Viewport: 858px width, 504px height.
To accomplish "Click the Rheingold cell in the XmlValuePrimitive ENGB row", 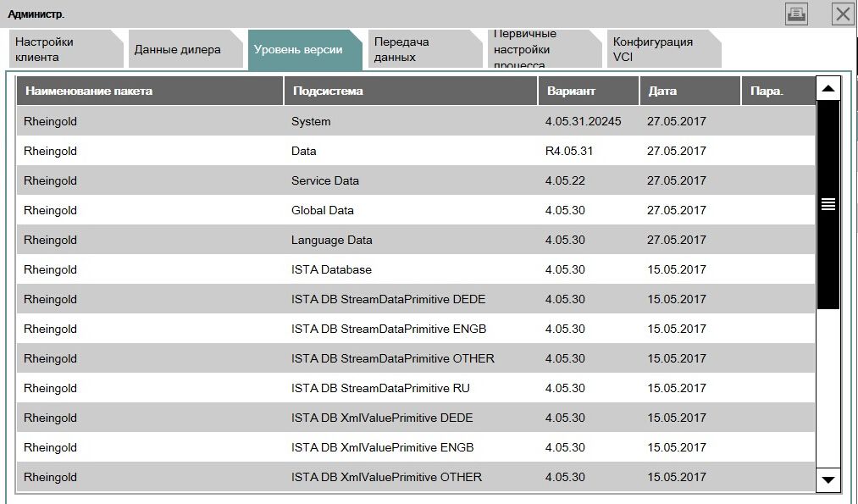I will (x=50, y=447).
